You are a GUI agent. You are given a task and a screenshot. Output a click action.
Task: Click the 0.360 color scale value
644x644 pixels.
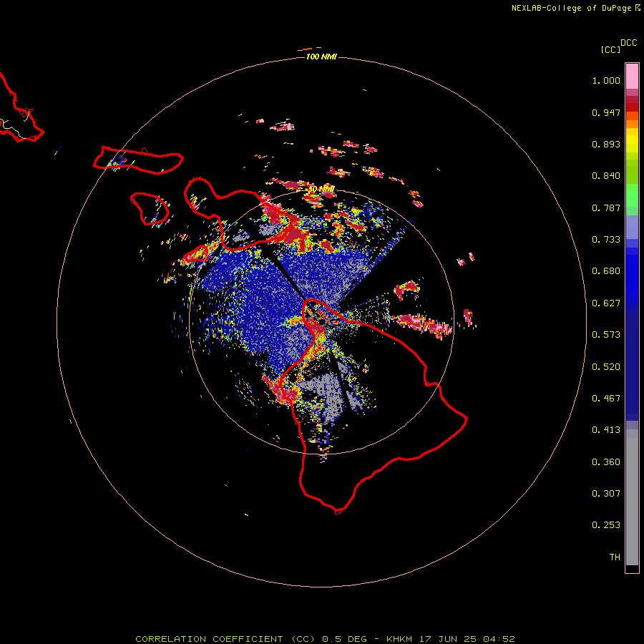click(x=606, y=462)
